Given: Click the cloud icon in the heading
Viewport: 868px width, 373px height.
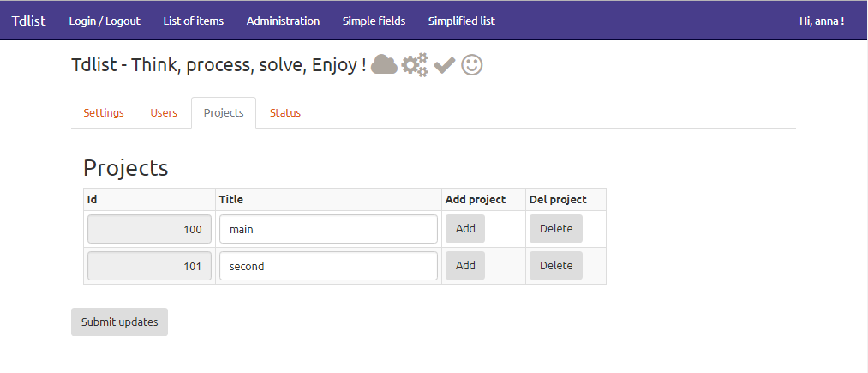Looking at the screenshot, I should point(384,65).
